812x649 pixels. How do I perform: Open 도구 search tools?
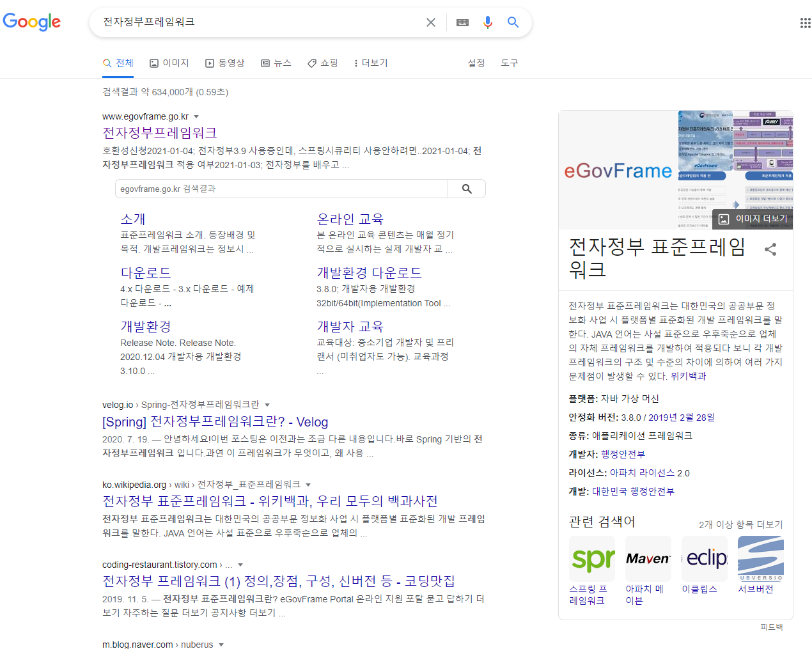point(510,63)
